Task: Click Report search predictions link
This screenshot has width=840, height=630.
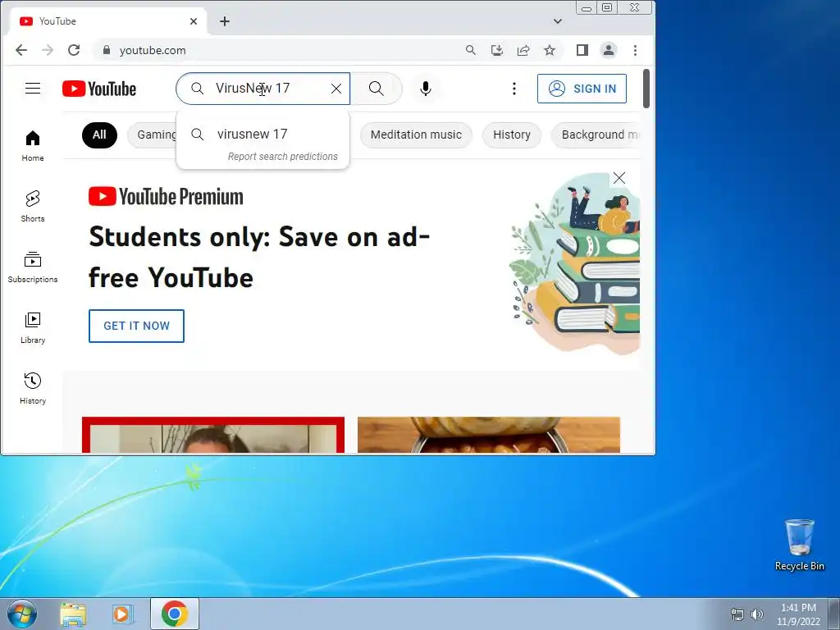Action: pos(283,157)
